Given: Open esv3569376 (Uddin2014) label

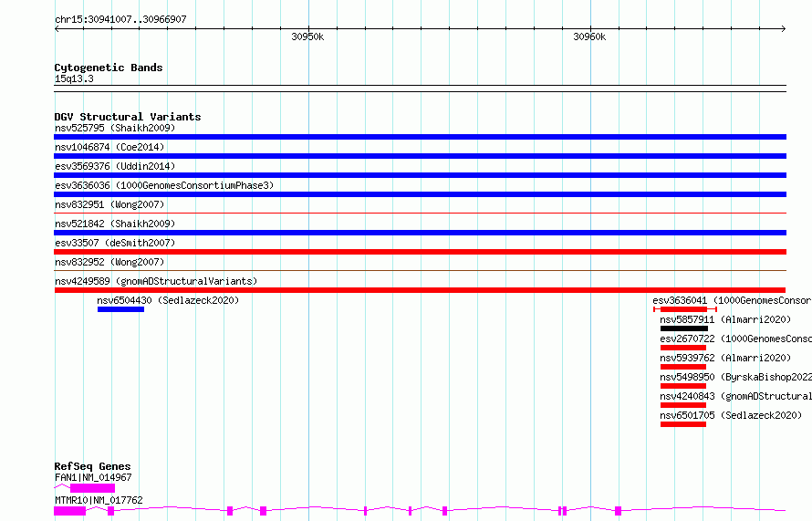Looking at the screenshot, I should pyautogui.click(x=115, y=166).
